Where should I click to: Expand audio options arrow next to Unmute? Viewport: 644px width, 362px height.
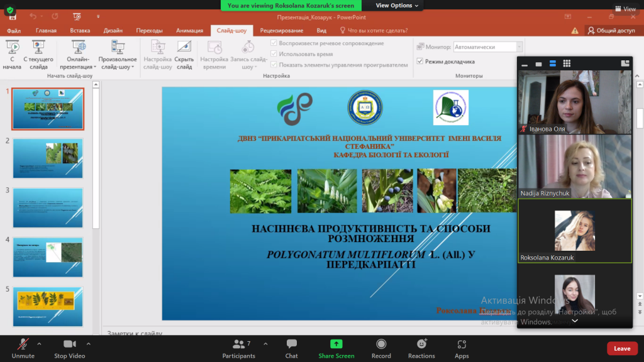pyautogui.click(x=39, y=344)
